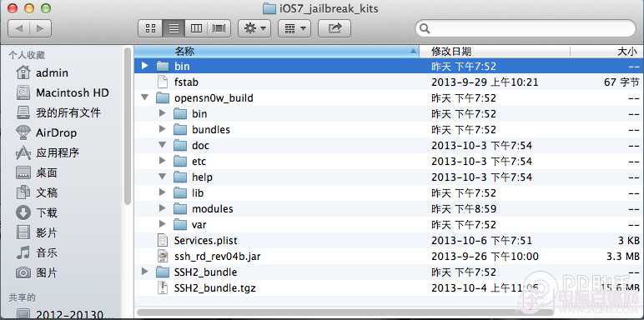The image size is (644, 320).
Task: Select the bundles folder icon
Action: pos(180,130)
